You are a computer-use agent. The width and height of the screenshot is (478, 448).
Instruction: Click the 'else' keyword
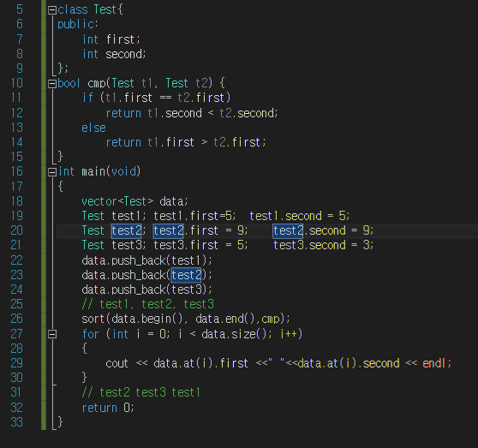(93, 128)
